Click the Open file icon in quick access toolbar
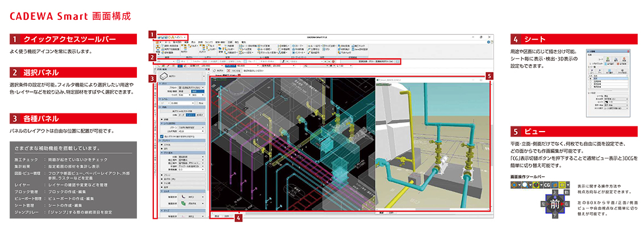The height and width of the screenshot is (241, 644). [x=158, y=37]
